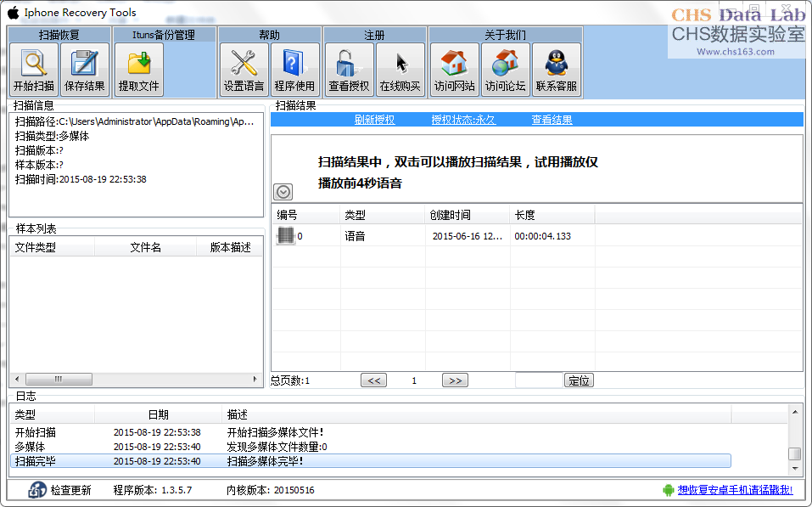Click the 总页数:1 total pages label

click(x=290, y=381)
